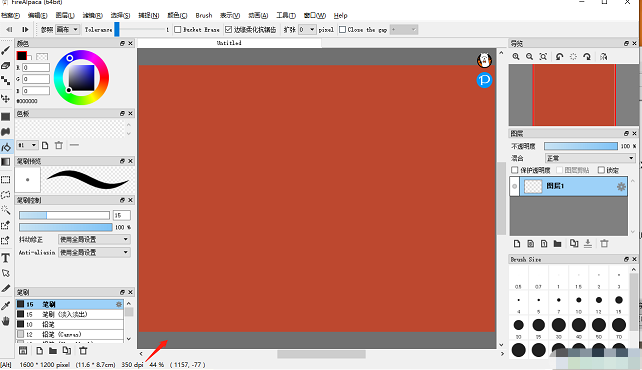Open the stabilizer correction dropdown
The image size is (642, 370).
[x=94, y=239]
